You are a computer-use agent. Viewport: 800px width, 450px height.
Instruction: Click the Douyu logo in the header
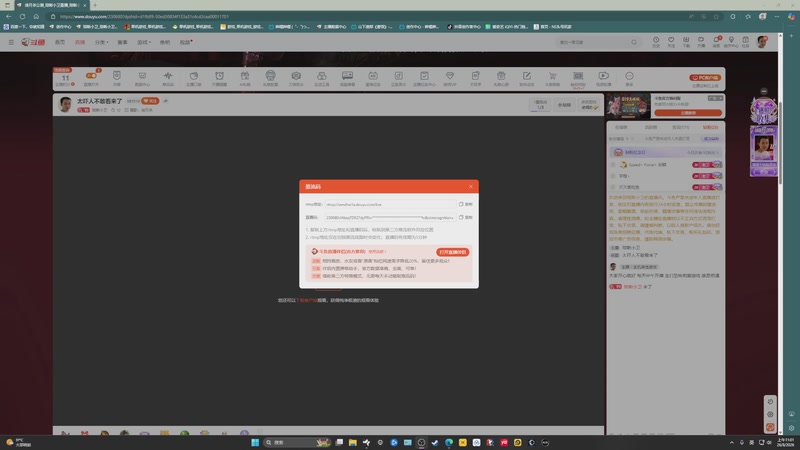pyautogui.click(x=33, y=42)
